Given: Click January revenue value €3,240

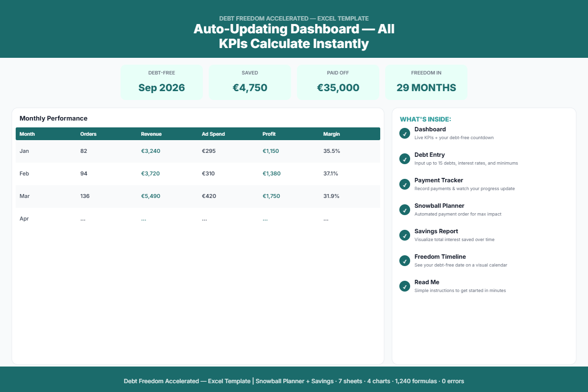Looking at the screenshot, I should 150,151.
